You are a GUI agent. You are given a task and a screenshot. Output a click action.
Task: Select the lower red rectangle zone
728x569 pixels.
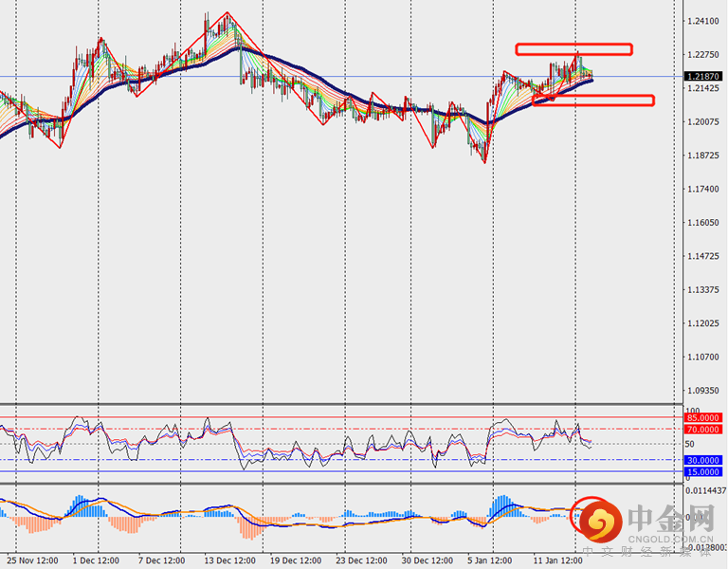point(593,100)
